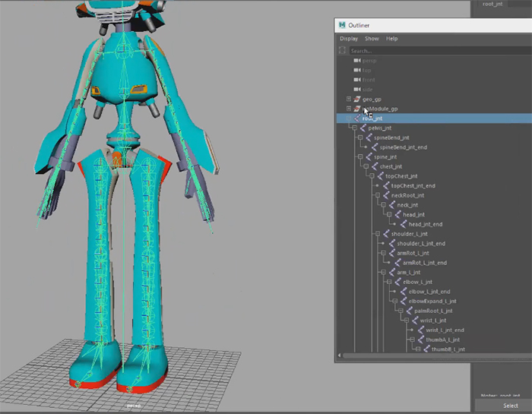This screenshot has height=414, width=532.
Task: Click the neckRoot_jnt joint icon
Action: (x=386, y=195)
